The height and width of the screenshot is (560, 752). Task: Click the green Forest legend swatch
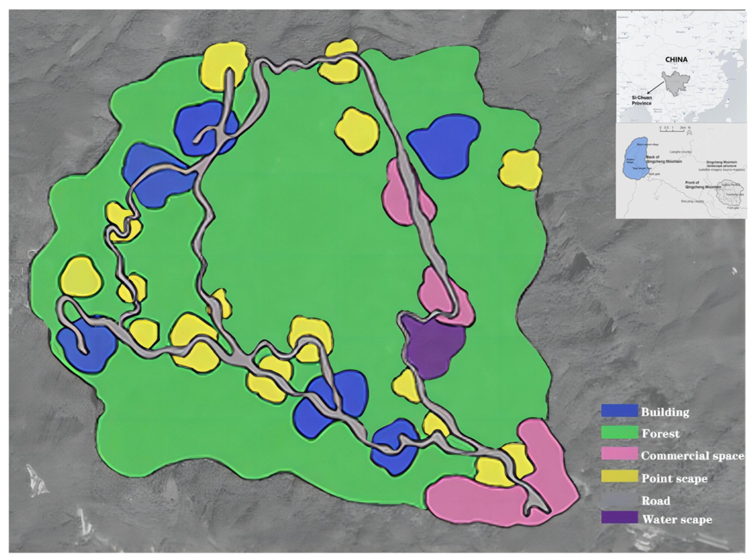tap(619, 432)
